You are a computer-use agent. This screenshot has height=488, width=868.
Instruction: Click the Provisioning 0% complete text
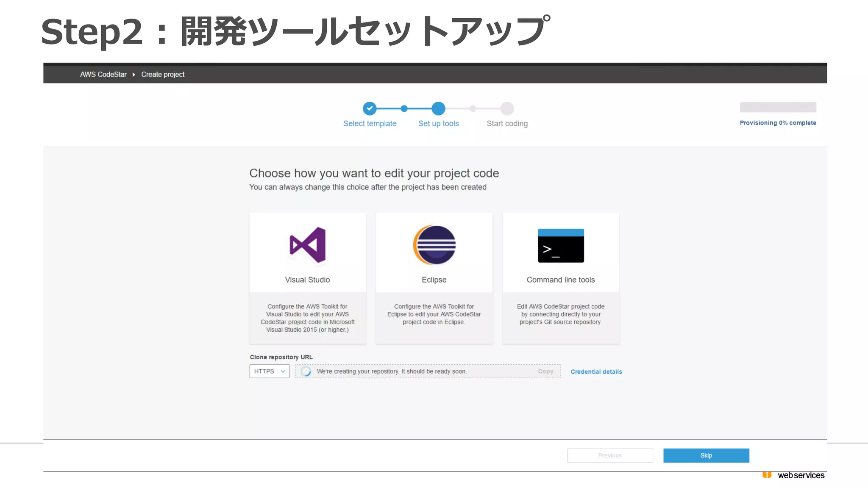point(778,123)
